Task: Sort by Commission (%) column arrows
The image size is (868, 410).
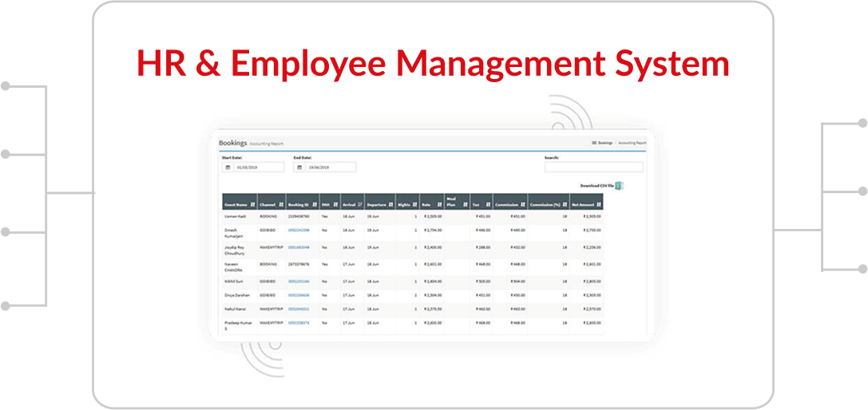Action: 565,205
